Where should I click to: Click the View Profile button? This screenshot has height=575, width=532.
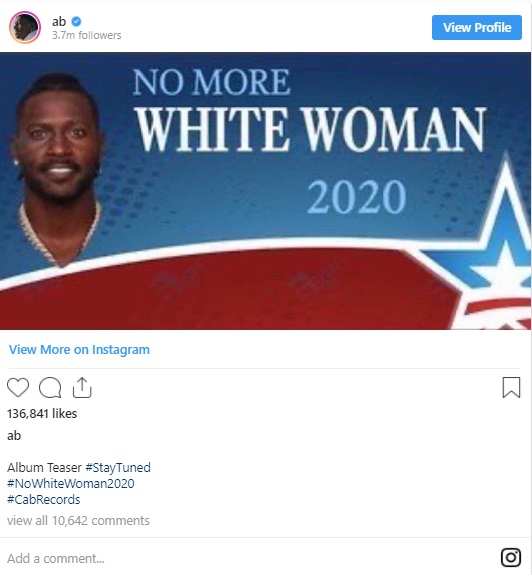click(477, 28)
